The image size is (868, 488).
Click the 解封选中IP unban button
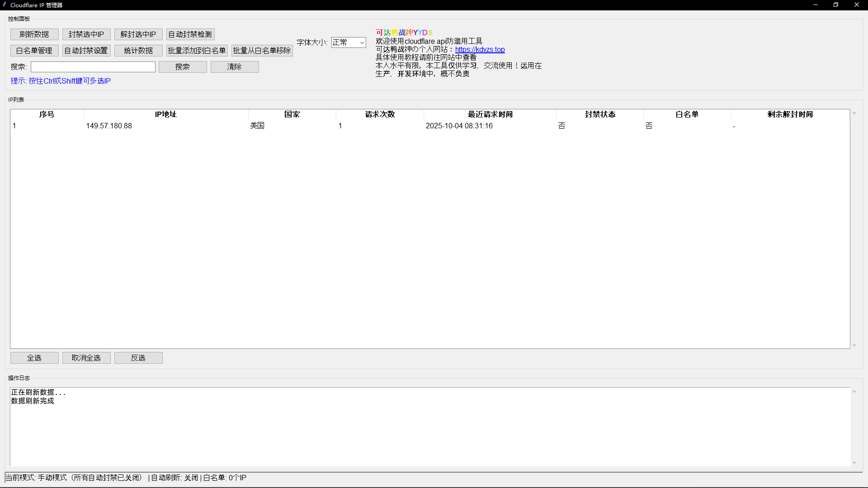(x=138, y=34)
